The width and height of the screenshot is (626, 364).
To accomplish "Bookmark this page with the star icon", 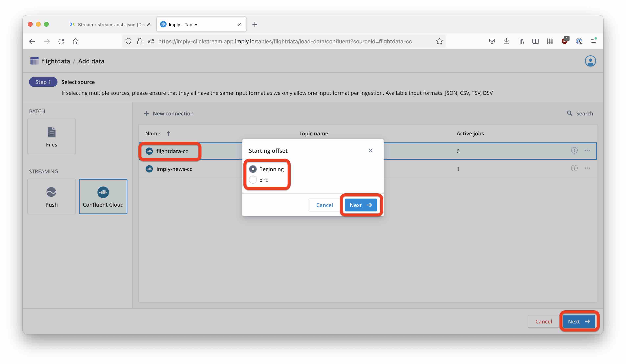I will [x=439, y=41].
